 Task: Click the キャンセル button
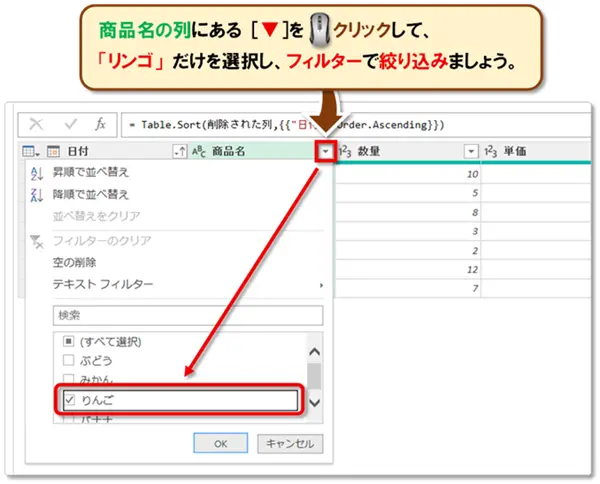(290, 443)
